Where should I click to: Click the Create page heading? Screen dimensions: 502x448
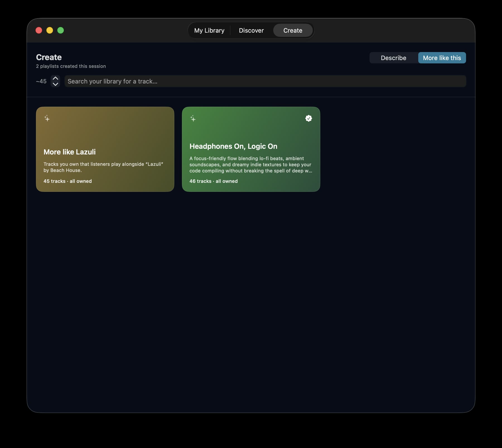(49, 57)
